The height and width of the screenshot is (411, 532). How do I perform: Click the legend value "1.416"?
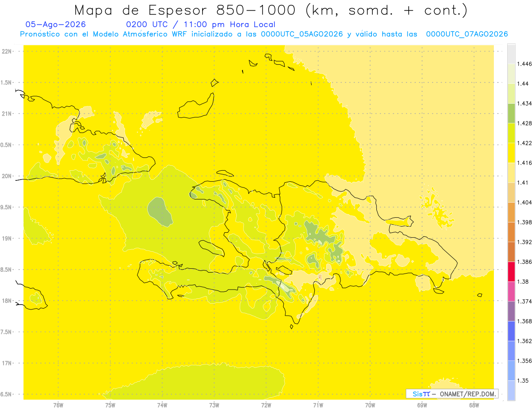tap(525, 163)
